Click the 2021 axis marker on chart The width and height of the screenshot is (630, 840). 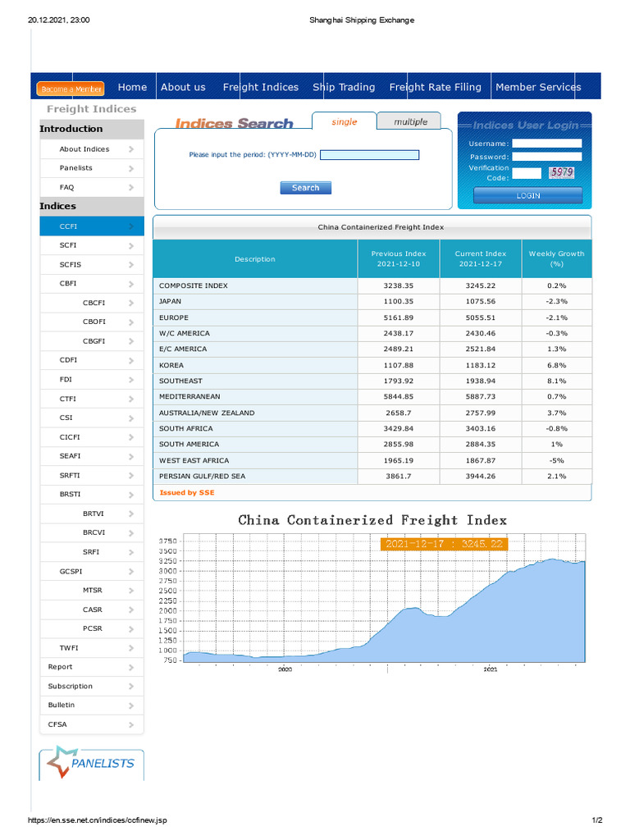point(491,669)
